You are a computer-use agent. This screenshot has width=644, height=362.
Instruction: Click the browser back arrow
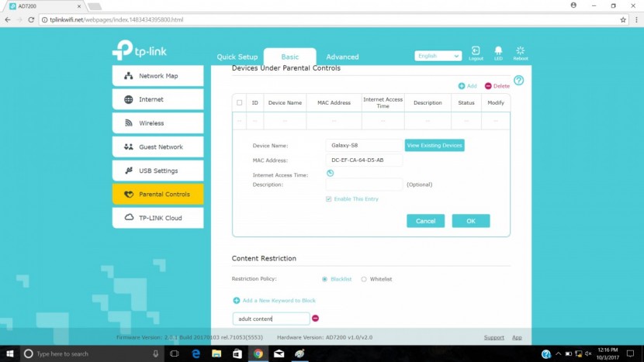(8, 19)
